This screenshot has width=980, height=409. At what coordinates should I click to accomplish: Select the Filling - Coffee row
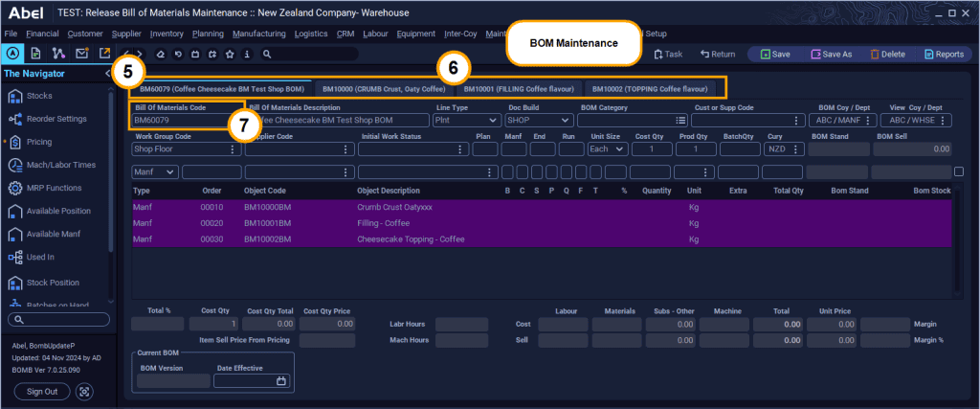pyautogui.click(x=383, y=222)
